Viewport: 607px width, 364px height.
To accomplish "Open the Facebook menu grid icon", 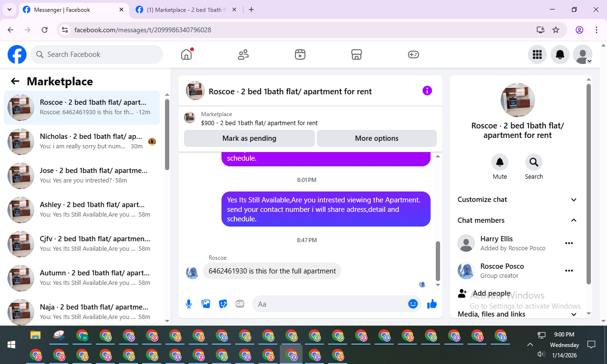I will [537, 55].
